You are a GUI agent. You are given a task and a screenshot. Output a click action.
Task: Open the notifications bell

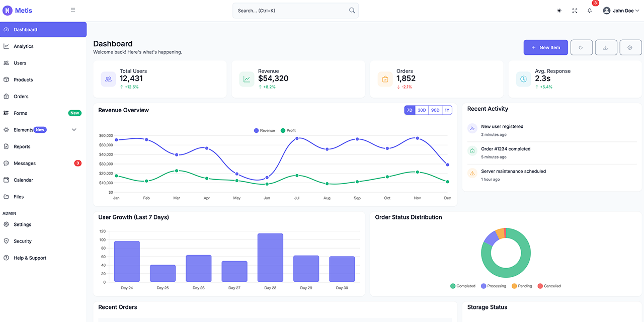(590, 11)
